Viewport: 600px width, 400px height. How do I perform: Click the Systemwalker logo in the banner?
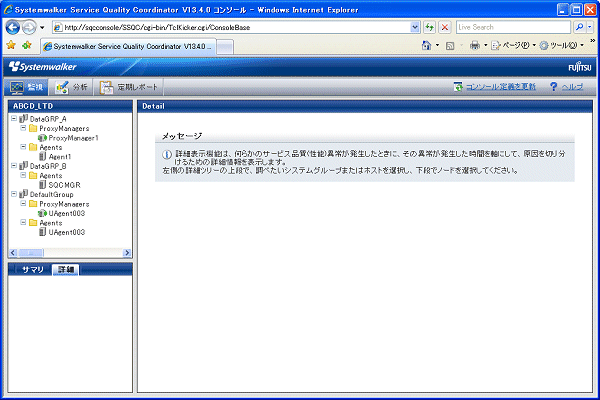coord(43,67)
